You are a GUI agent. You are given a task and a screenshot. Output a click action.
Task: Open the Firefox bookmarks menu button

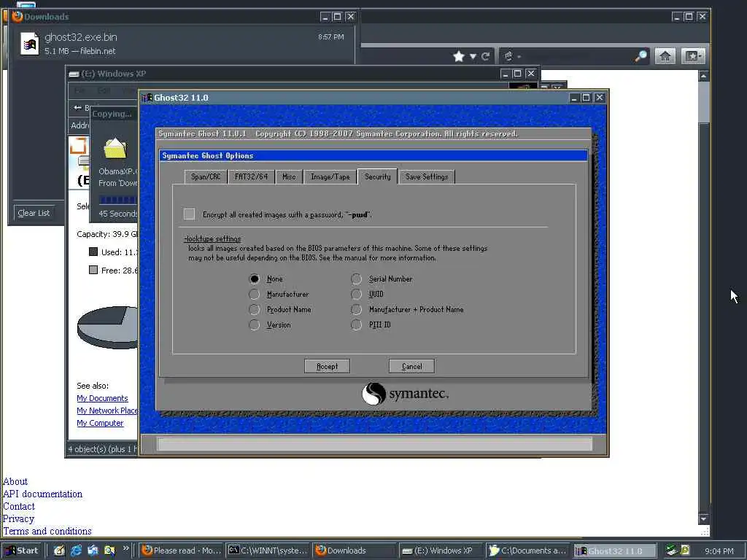pos(693,56)
